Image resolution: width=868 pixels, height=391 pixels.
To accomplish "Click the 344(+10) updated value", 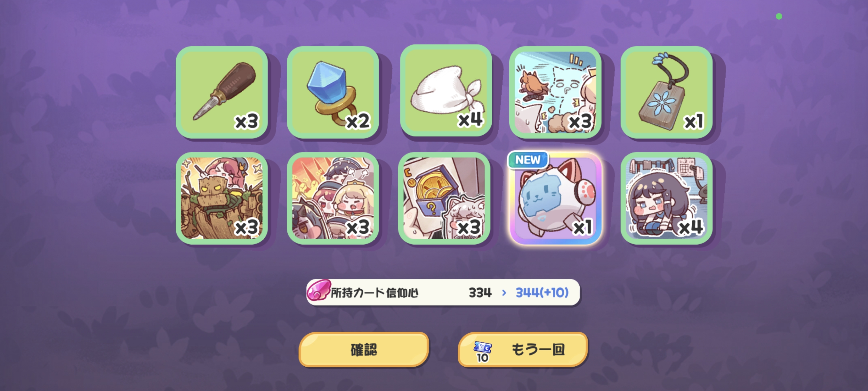I will pyautogui.click(x=542, y=293).
